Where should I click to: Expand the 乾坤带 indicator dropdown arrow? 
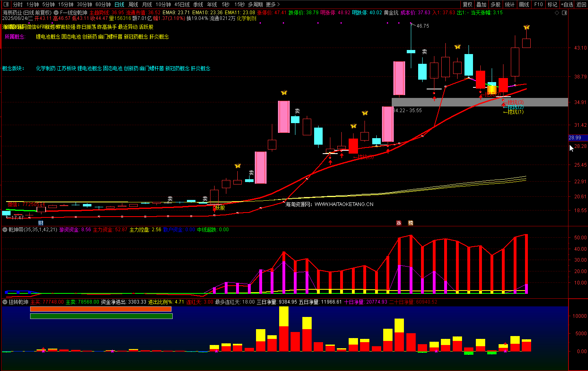coord(5,230)
